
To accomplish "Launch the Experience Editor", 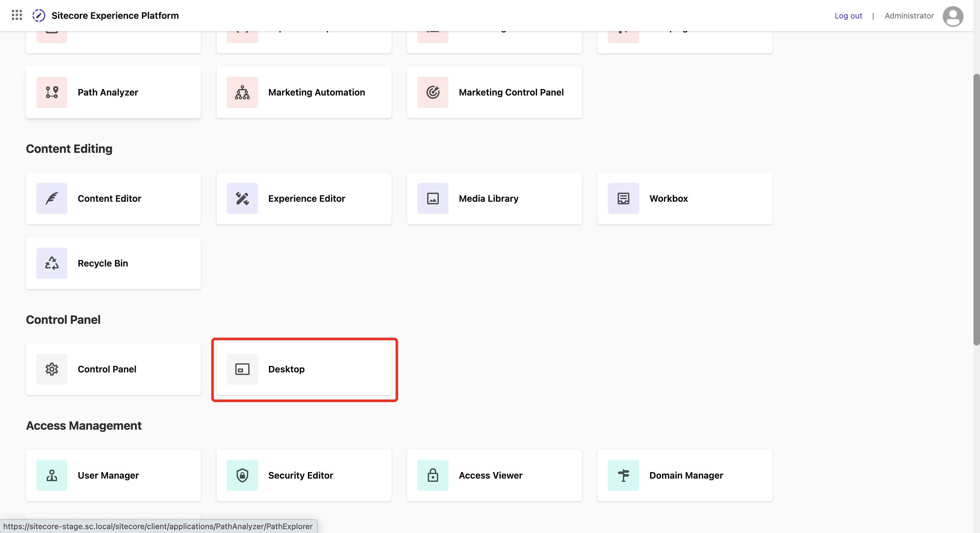I will pyautogui.click(x=304, y=198).
